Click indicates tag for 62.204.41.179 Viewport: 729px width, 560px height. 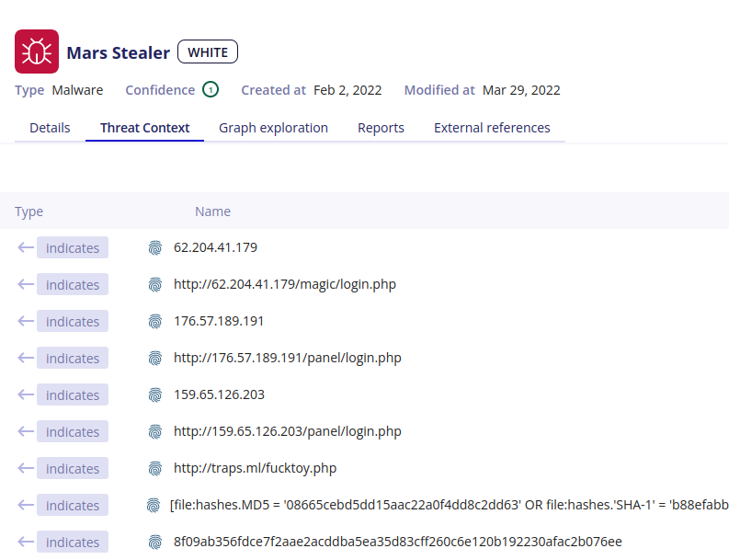coord(73,247)
